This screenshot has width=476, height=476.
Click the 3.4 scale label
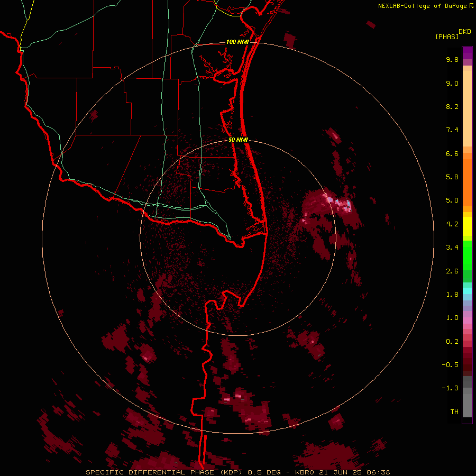452,248
